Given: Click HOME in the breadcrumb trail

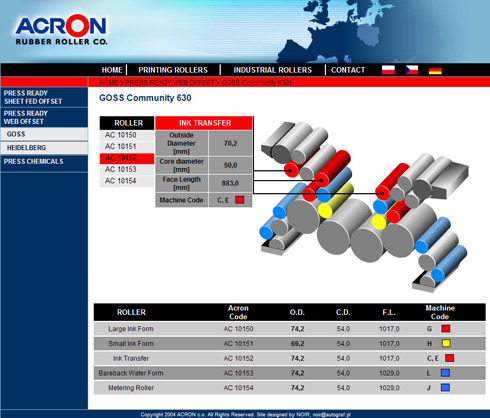Looking at the screenshot, I should coord(109,82).
